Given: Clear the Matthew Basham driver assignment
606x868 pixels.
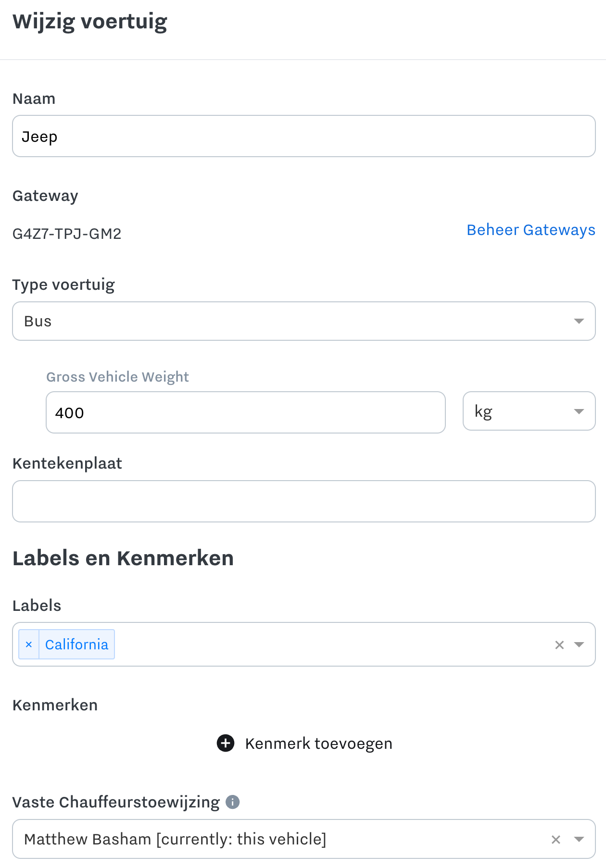Looking at the screenshot, I should click(556, 840).
